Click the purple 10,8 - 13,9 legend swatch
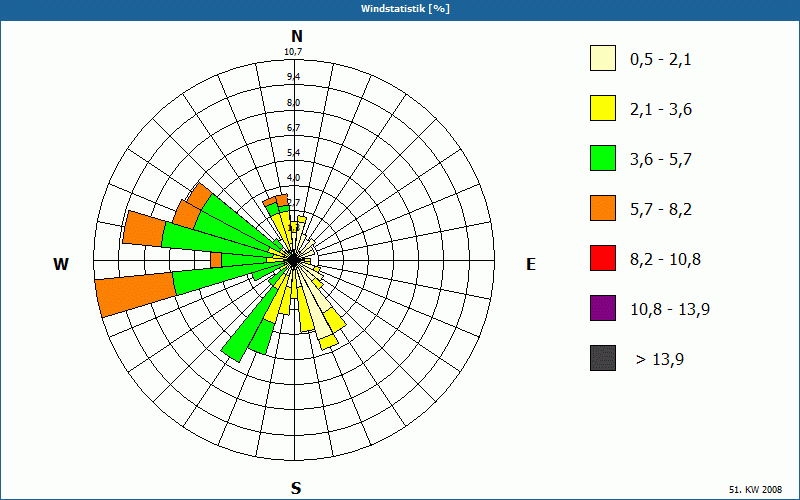Screen dimensions: 800x500 tap(603, 308)
